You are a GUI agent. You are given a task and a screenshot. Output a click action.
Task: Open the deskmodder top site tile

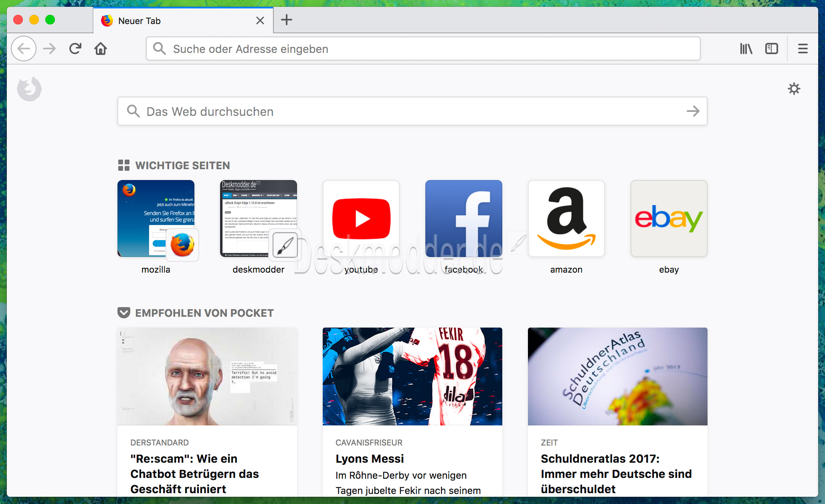(259, 219)
